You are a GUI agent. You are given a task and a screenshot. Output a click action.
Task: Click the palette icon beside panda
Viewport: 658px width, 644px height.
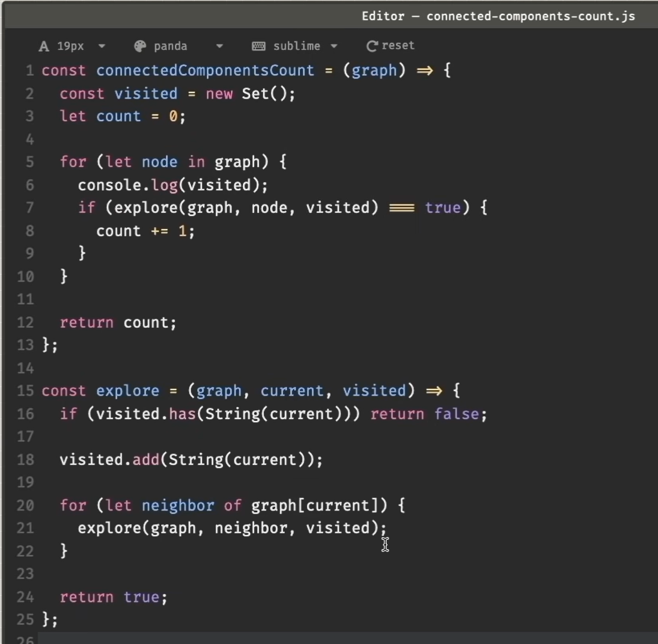point(140,46)
